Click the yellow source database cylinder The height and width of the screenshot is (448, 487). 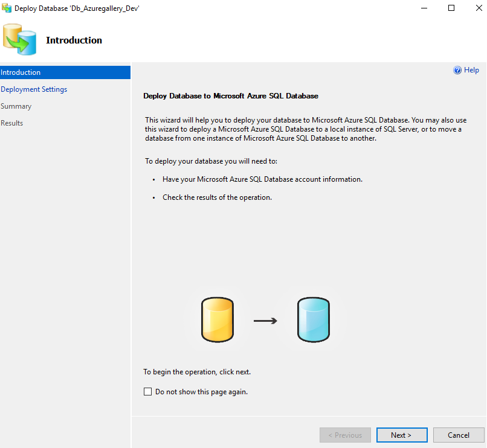[x=218, y=320]
